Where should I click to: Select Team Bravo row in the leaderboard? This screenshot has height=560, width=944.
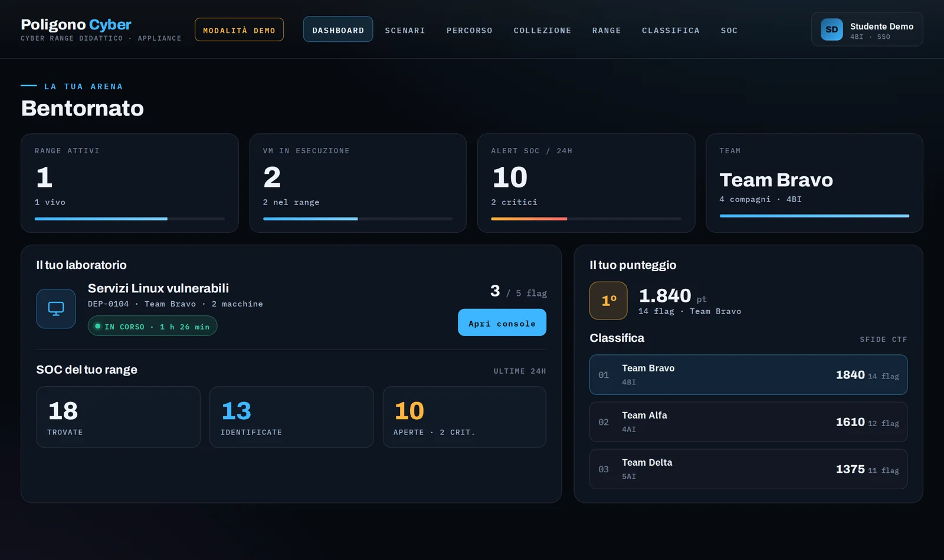point(748,375)
